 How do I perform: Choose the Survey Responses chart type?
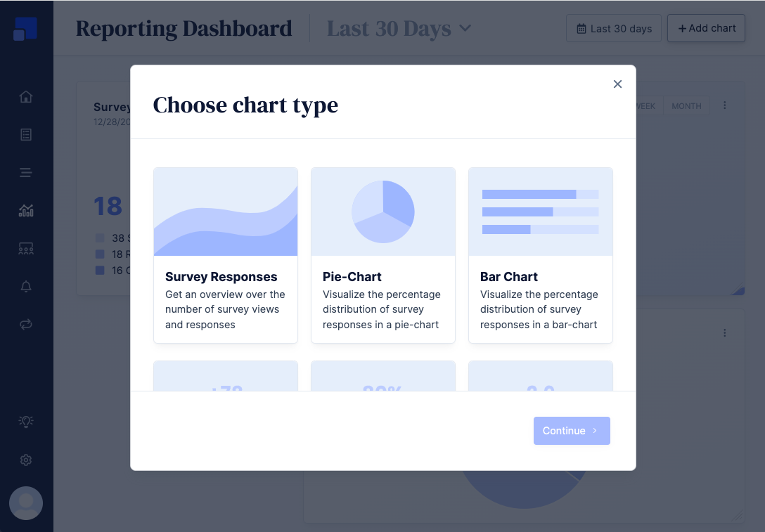(225, 254)
